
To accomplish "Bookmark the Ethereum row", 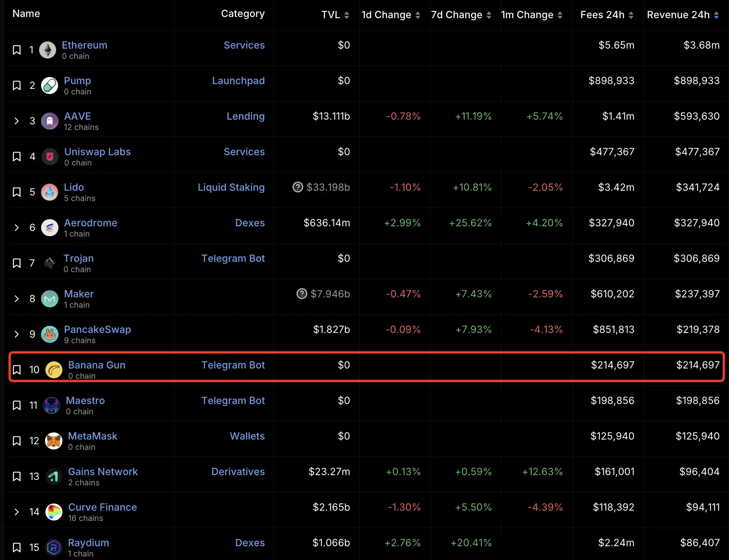I will (17, 50).
